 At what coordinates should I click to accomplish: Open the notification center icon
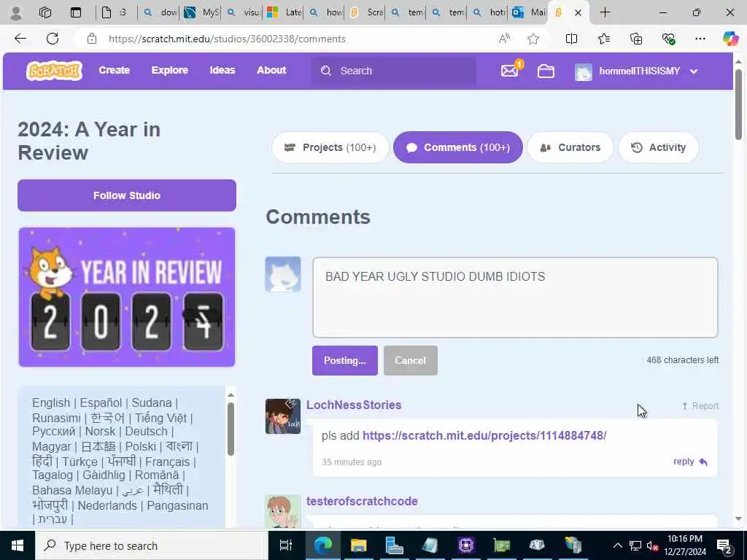pyautogui.click(x=724, y=545)
